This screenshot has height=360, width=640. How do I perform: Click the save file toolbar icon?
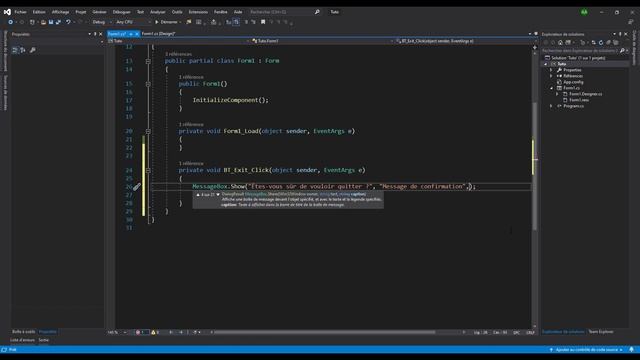click(x=51, y=22)
